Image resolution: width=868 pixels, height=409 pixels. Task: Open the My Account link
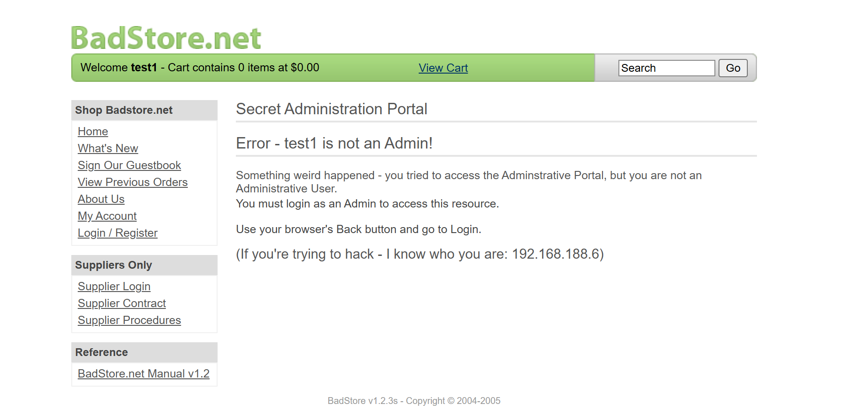(x=107, y=216)
